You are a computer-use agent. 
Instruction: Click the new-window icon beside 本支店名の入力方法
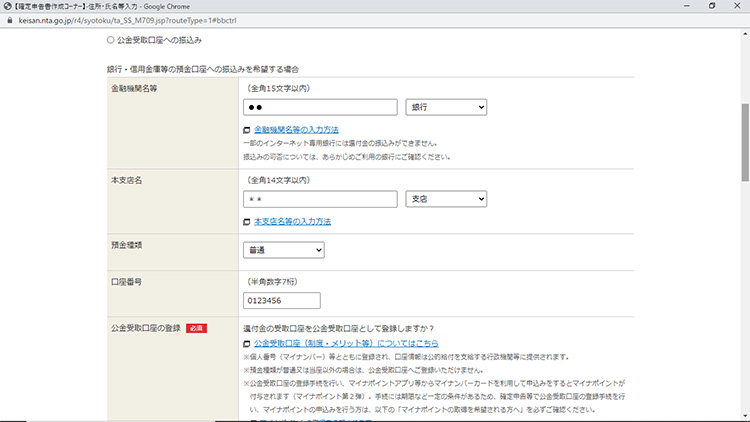(247, 221)
